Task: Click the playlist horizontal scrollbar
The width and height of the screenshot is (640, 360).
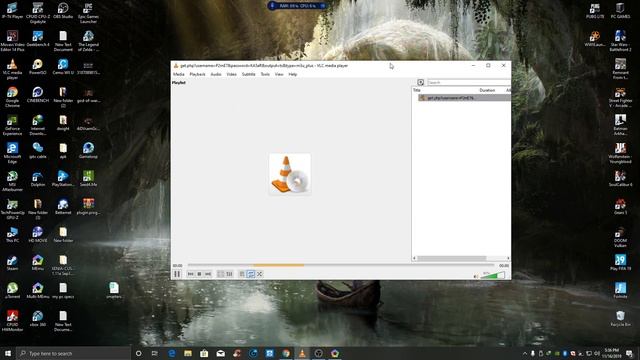Action: [x=451, y=258]
